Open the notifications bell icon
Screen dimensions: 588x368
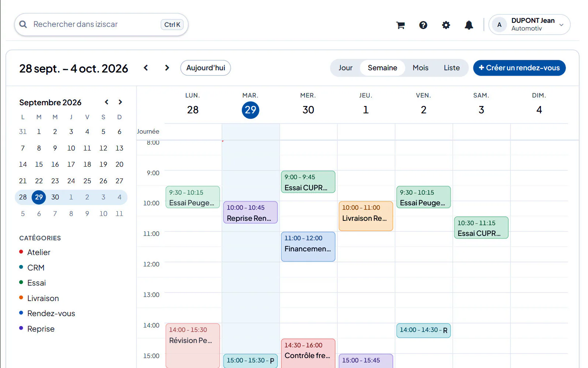(469, 25)
